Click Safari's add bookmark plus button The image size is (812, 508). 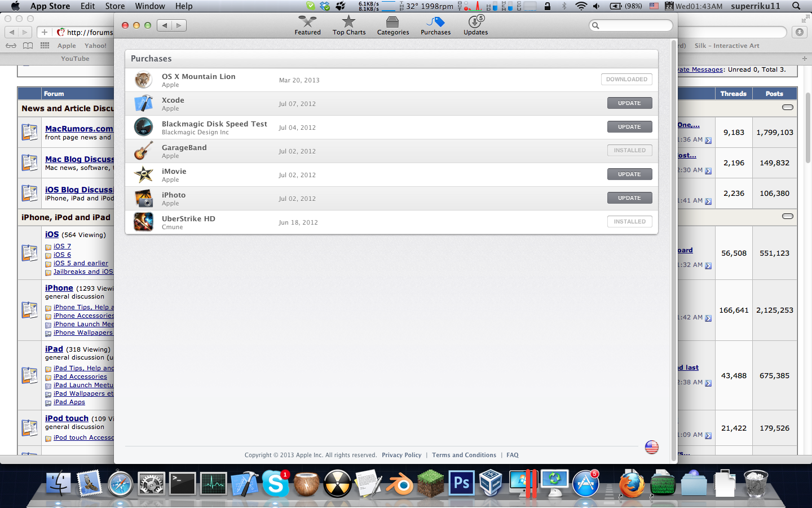tap(45, 32)
